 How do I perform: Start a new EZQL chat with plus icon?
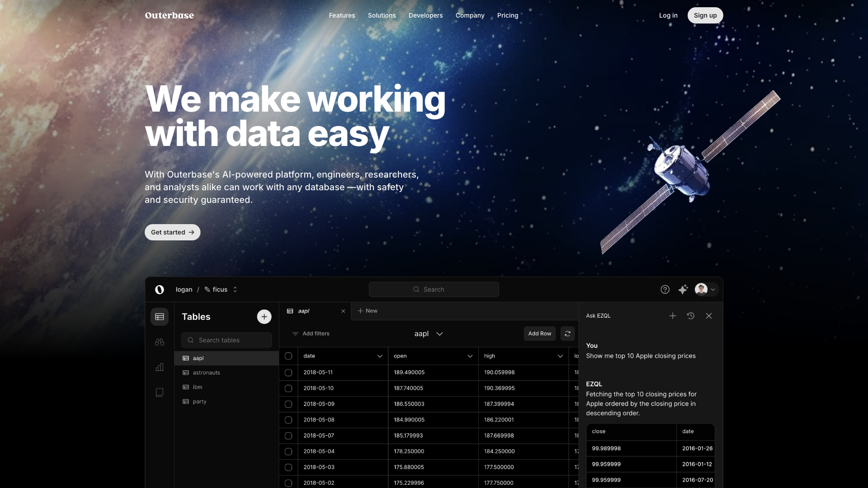[673, 316]
